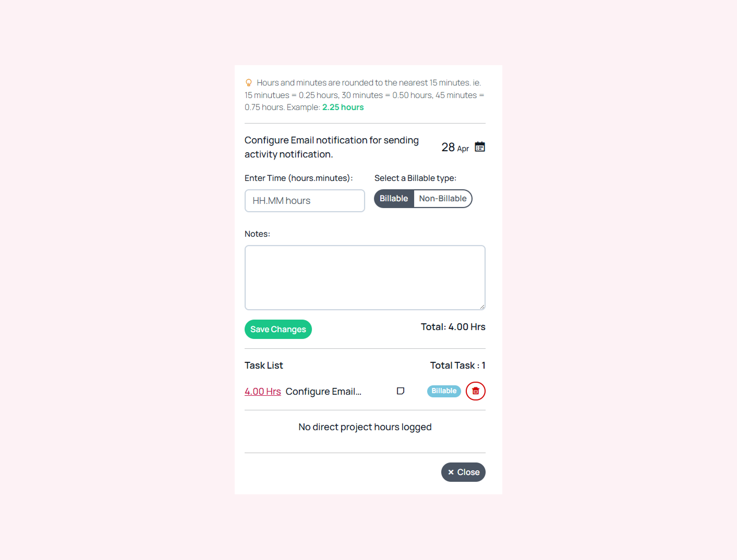Close the time entry dialog

tap(463, 472)
